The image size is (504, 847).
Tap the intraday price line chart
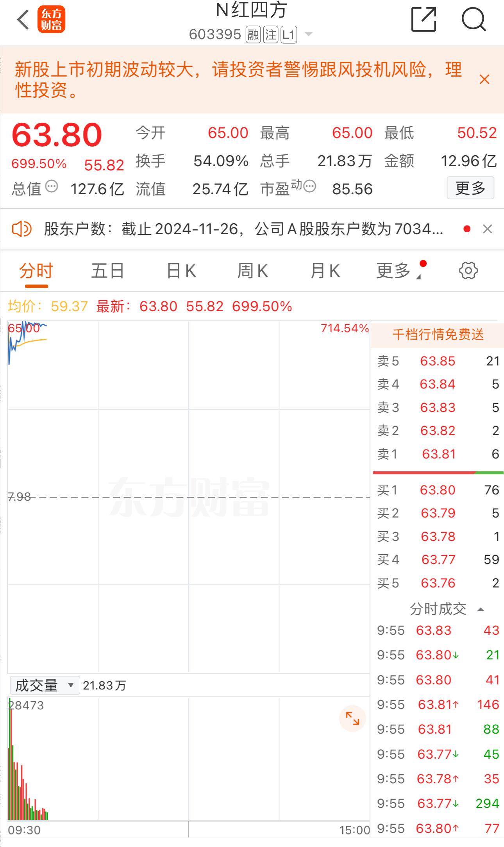pos(189,497)
